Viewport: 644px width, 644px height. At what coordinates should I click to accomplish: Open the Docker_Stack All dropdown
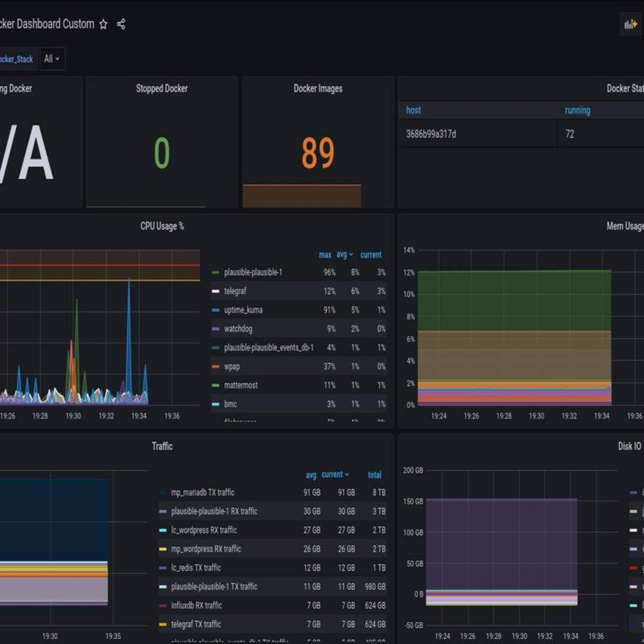pyautogui.click(x=52, y=59)
